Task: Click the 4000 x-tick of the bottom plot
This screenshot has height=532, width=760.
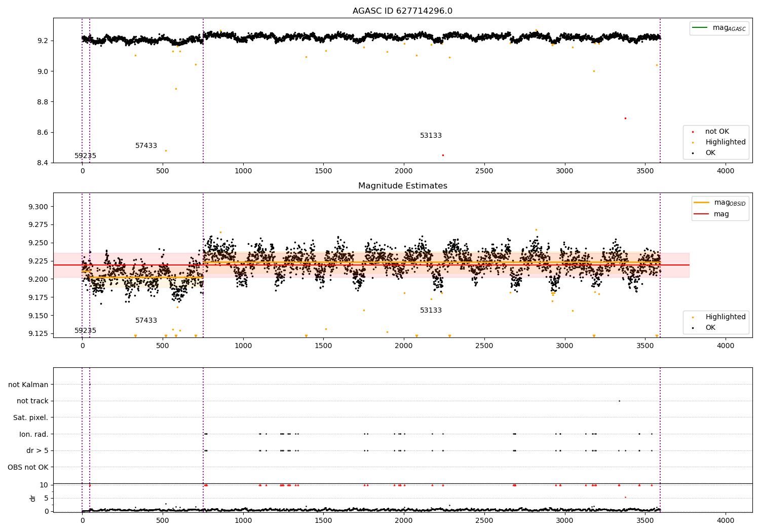Action: coord(726,520)
